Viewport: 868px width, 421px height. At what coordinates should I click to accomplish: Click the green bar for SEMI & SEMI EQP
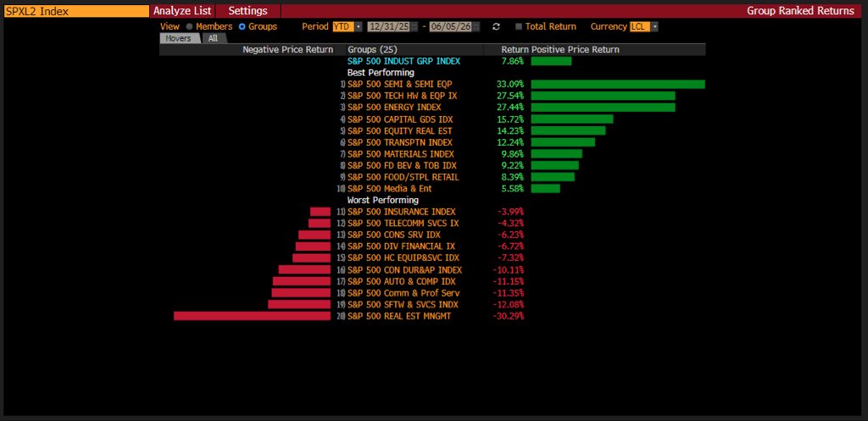click(618, 84)
